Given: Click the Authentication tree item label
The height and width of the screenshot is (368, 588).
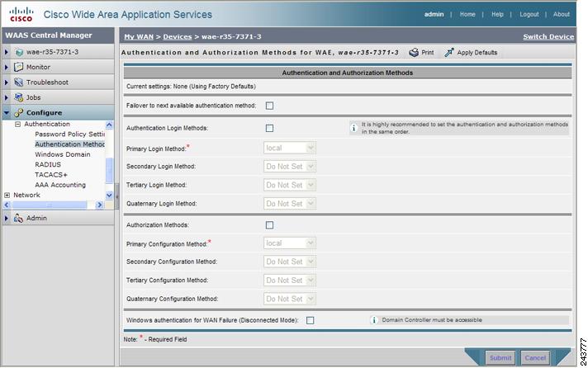Looking at the screenshot, I should click(47, 124).
